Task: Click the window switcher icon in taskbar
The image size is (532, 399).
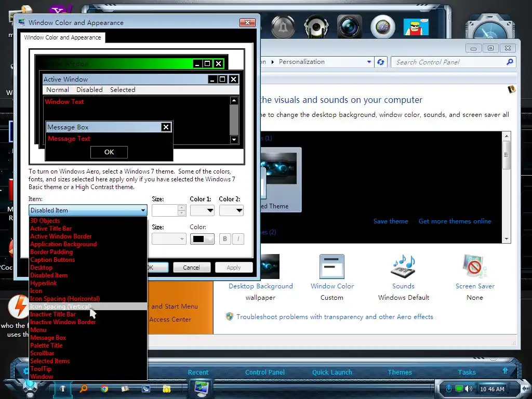Action: (x=146, y=389)
